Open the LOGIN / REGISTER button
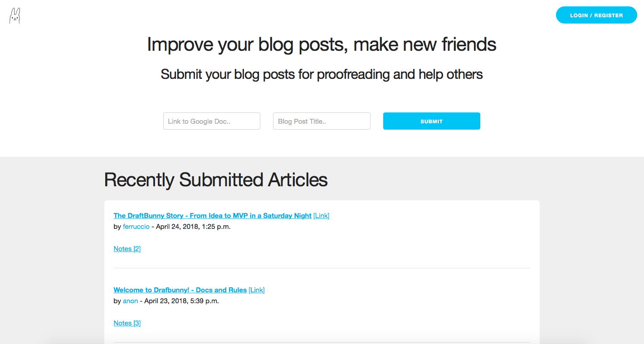This screenshot has height=344, width=644. click(596, 15)
